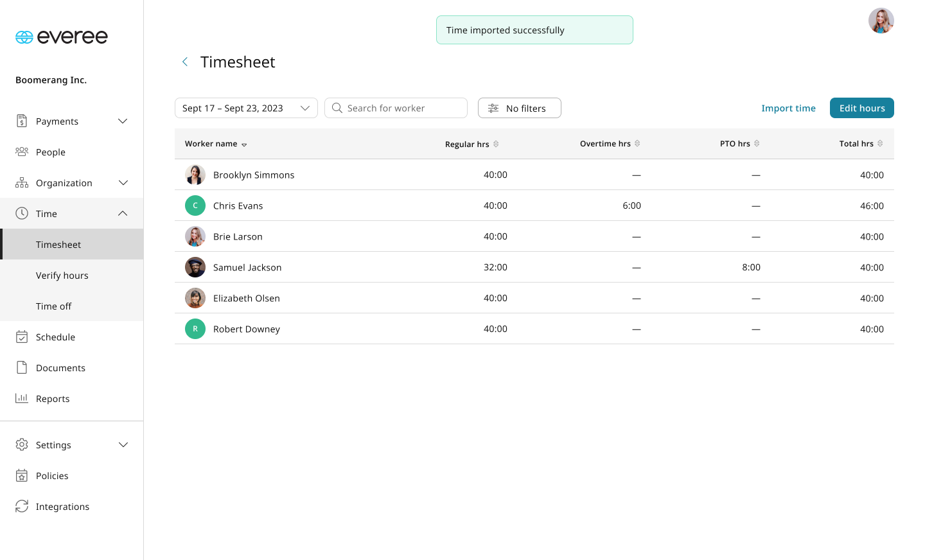
Task: Expand the Payments menu chevron
Action: pos(123,121)
